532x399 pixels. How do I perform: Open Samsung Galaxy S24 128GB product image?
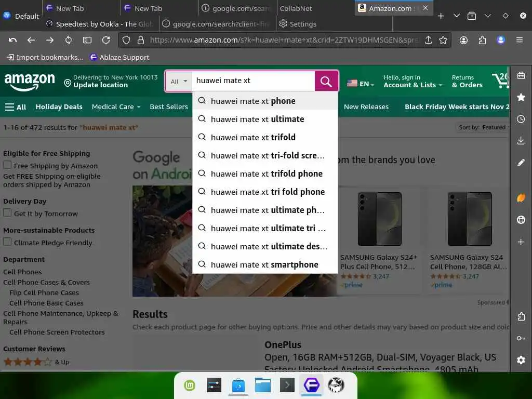click(470, 219)
